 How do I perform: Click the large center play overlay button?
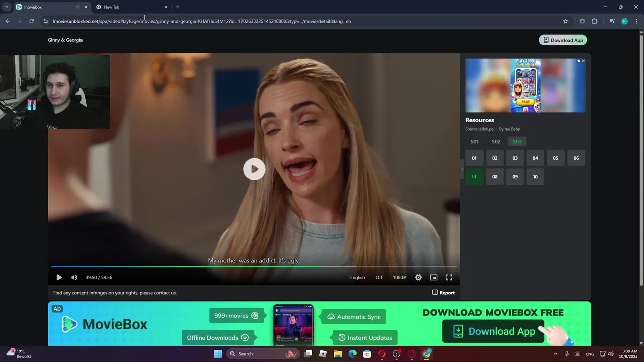point(254,169)
